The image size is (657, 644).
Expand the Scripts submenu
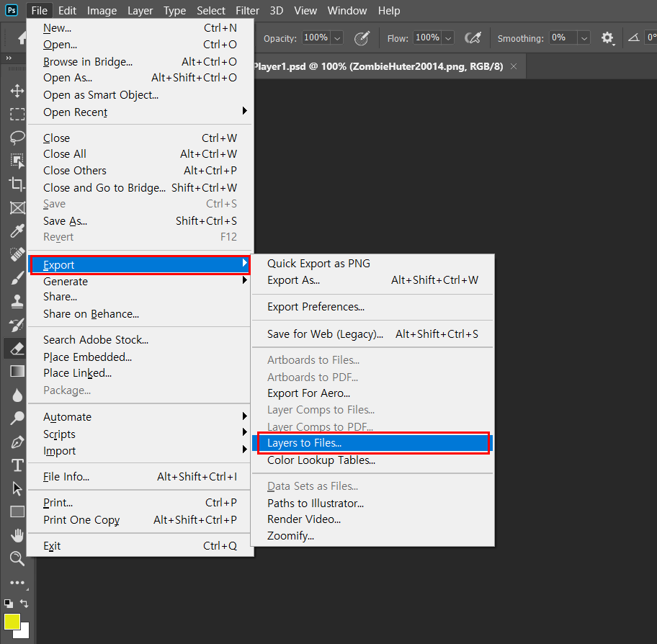pos(140,434)
